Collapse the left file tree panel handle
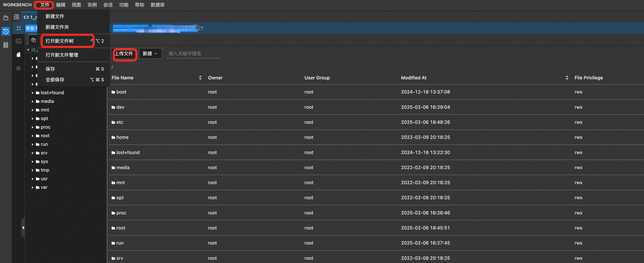The width and height of the screenshot is (644, 263). 23,228
